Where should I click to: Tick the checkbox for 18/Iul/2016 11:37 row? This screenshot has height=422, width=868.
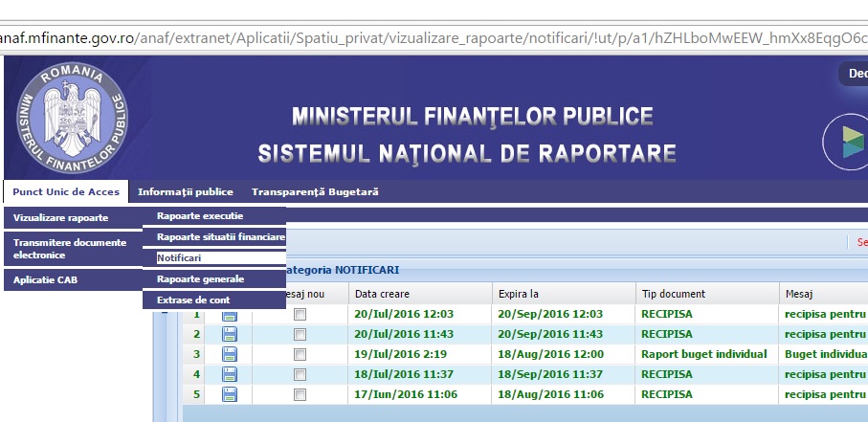click(300, 375)
